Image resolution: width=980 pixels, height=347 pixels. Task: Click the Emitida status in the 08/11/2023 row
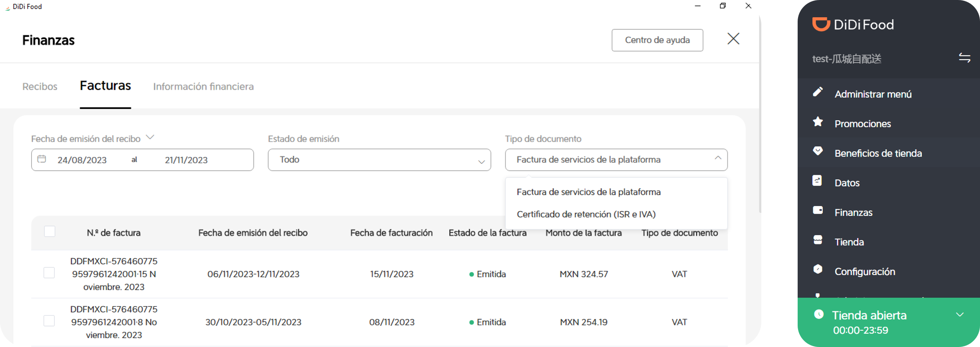pyautogui.click(x=488, y=322)
